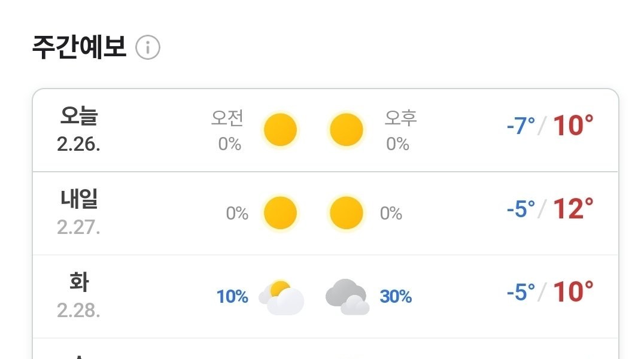644x359 pixels.
Task: Open the 내일 2.27. forecast row
Action: pos(78,213)
